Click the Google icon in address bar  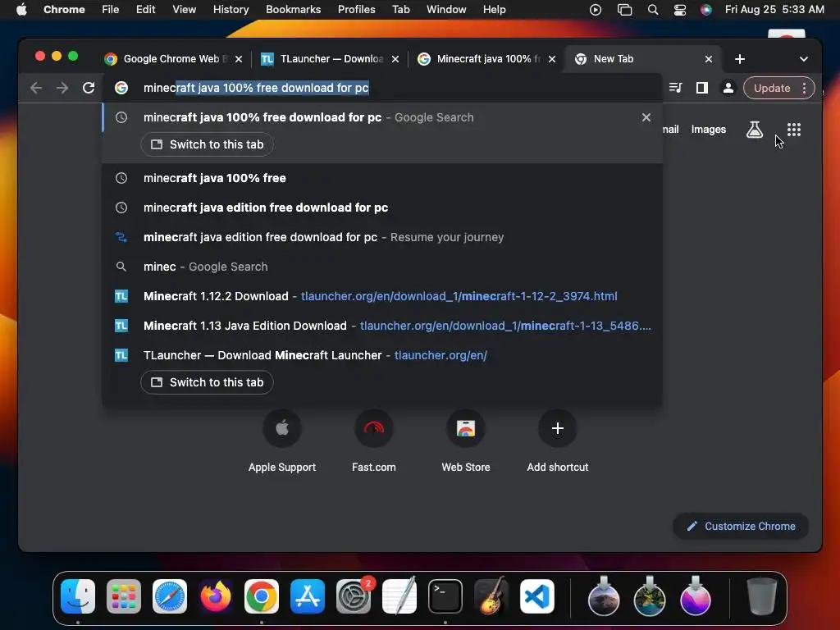pos(121,88)
